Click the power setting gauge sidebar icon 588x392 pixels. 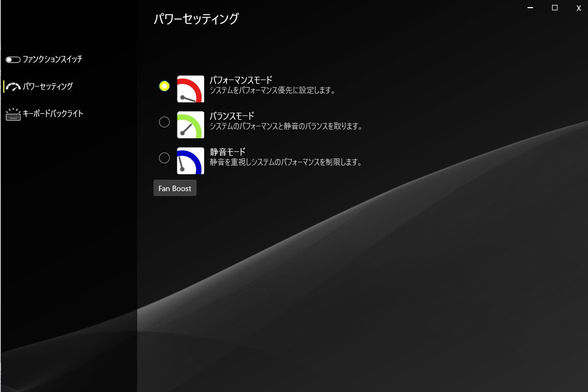tap(13, 87)
